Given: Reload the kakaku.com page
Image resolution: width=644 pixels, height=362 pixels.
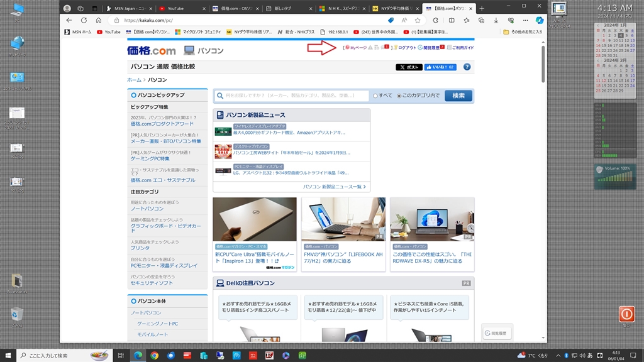Looking at the screenshot, I should (x=84, y=20).
